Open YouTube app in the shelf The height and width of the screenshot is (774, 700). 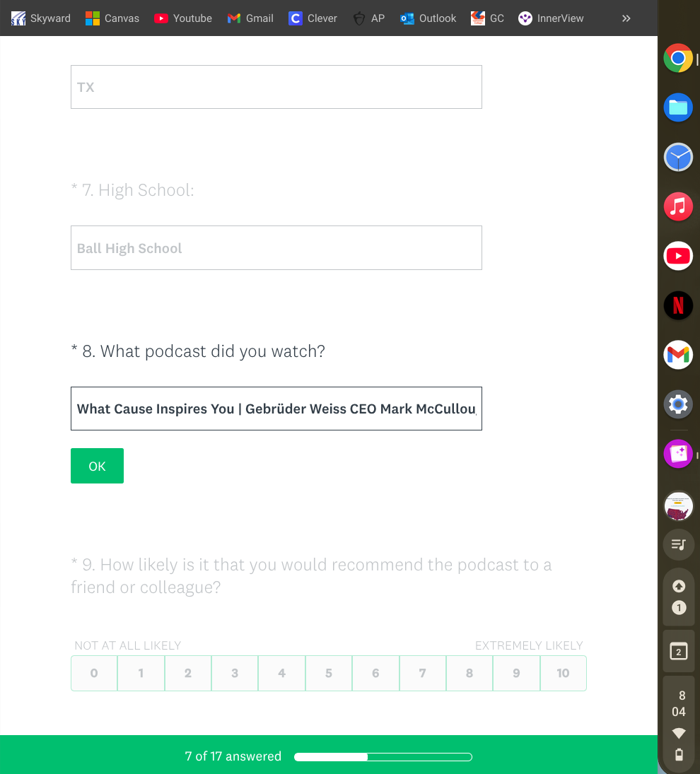pos(678,256)
